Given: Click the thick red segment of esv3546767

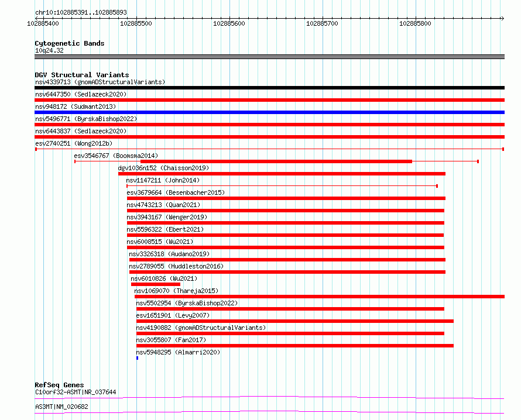Looking at the screenshot, I should coord(276,161).
